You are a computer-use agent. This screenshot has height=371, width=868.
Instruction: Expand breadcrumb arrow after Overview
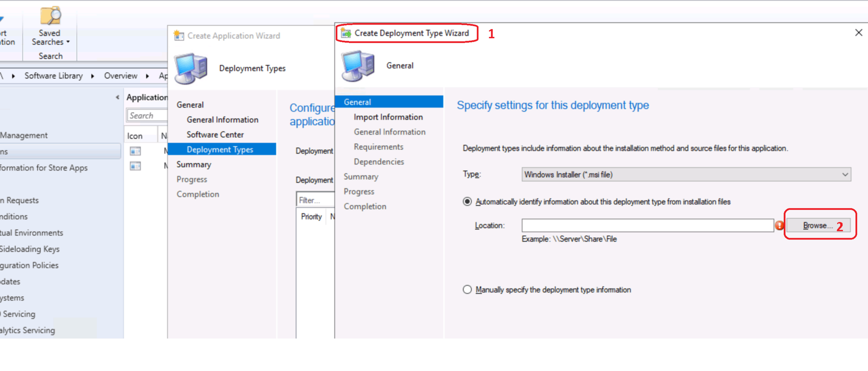pos(147,76)
